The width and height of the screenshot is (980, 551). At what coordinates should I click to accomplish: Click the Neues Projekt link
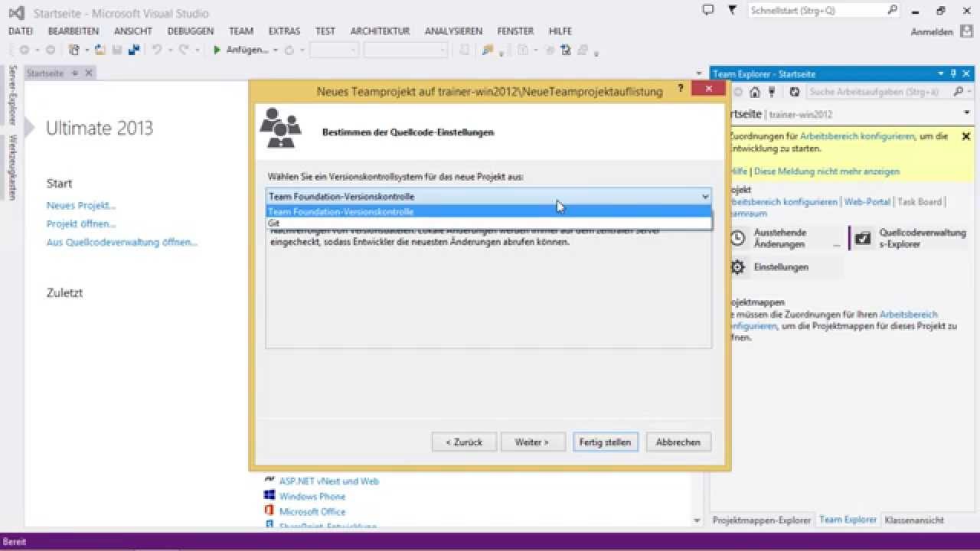click(81, 205)
